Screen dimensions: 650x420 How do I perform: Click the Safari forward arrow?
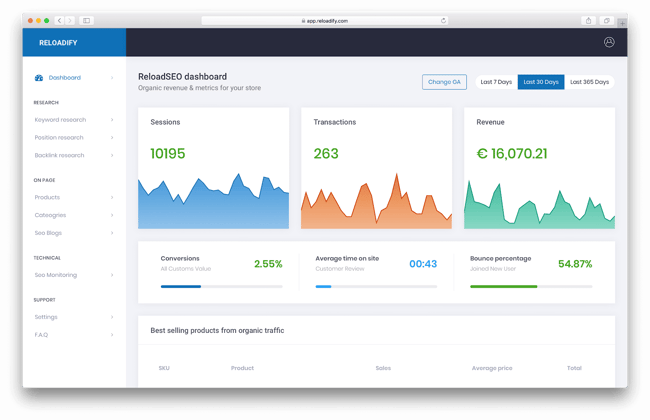coord(69,20)
